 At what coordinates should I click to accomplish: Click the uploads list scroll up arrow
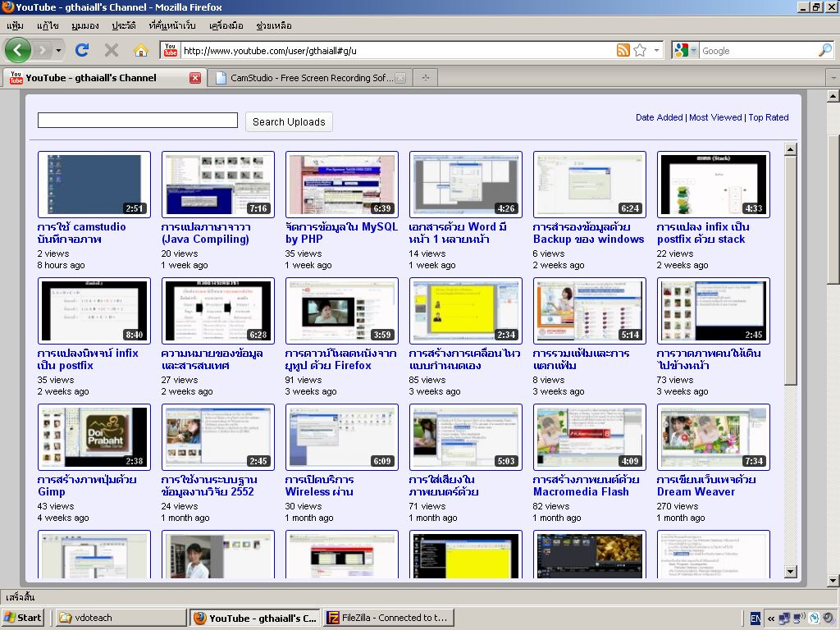(x=790, y=149)
